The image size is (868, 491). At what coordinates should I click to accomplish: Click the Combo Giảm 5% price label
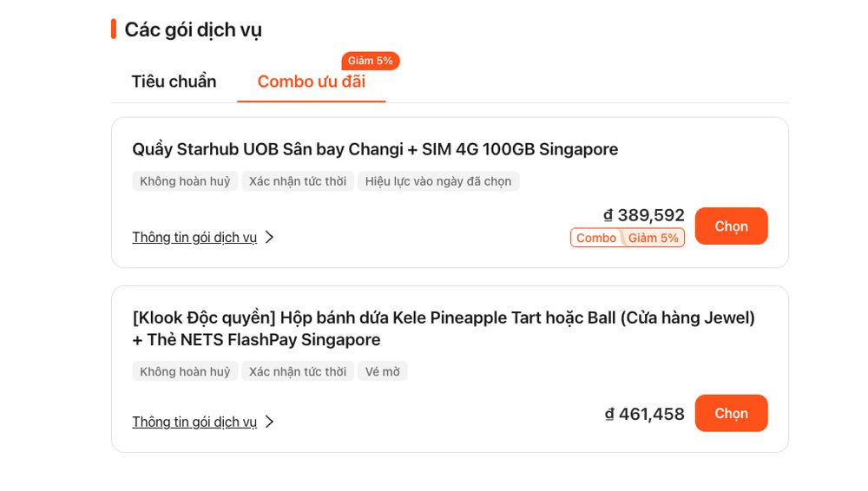click(627, 238)
